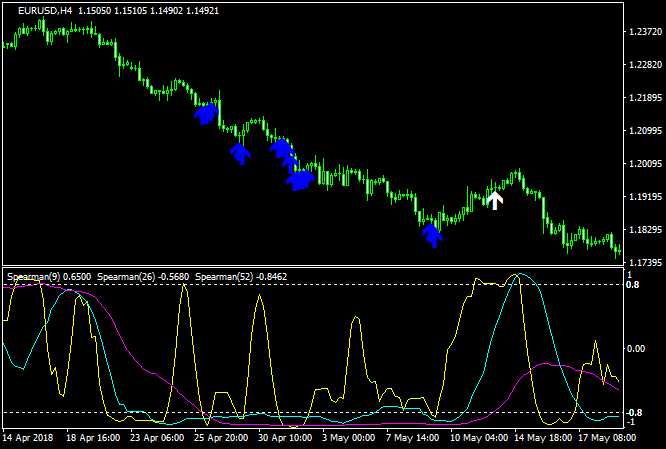This screenshot has width=666, height=449.
Task: Select the Spearman(9) 0.6500 indicator label
Action: click(49, 277)
